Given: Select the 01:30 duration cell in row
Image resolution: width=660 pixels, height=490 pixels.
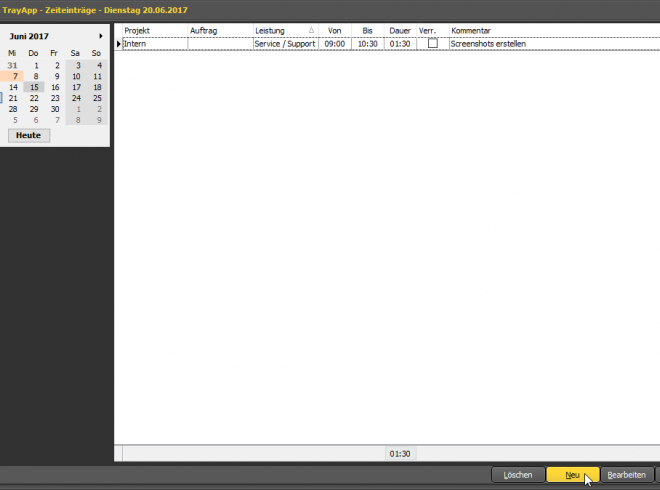Looking at the screenshot, I should point(400,44).
